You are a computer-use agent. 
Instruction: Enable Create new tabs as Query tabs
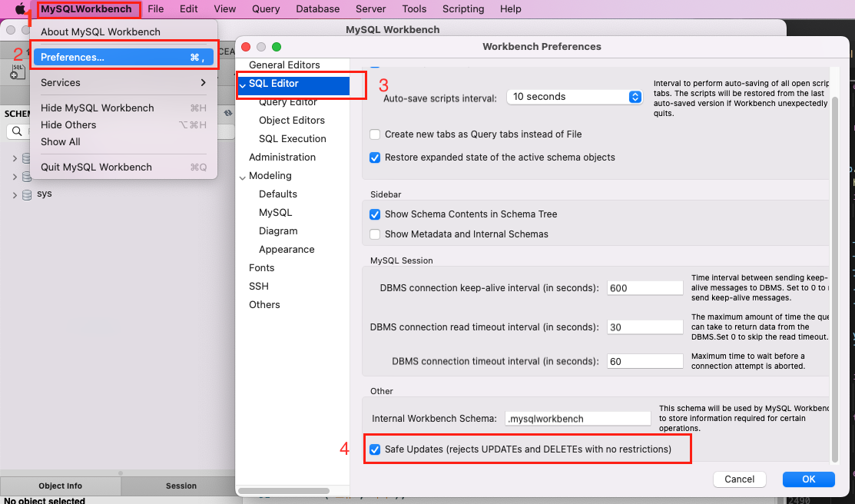click(x=375, y=134)
